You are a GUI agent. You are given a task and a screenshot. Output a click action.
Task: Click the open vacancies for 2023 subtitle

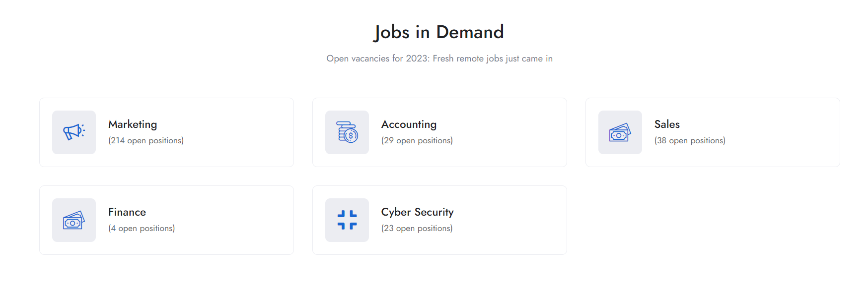pos(439,59)
